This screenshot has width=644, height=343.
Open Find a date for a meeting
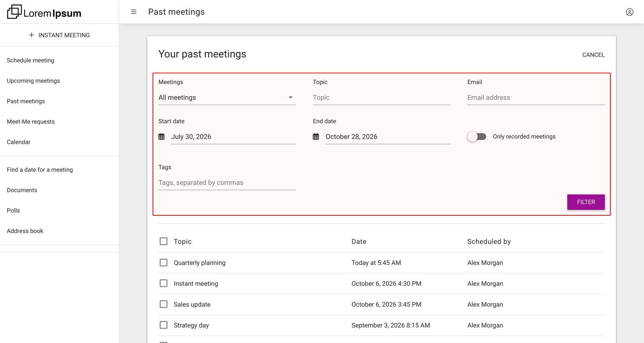pyautogui.click(x=40, y=170)
